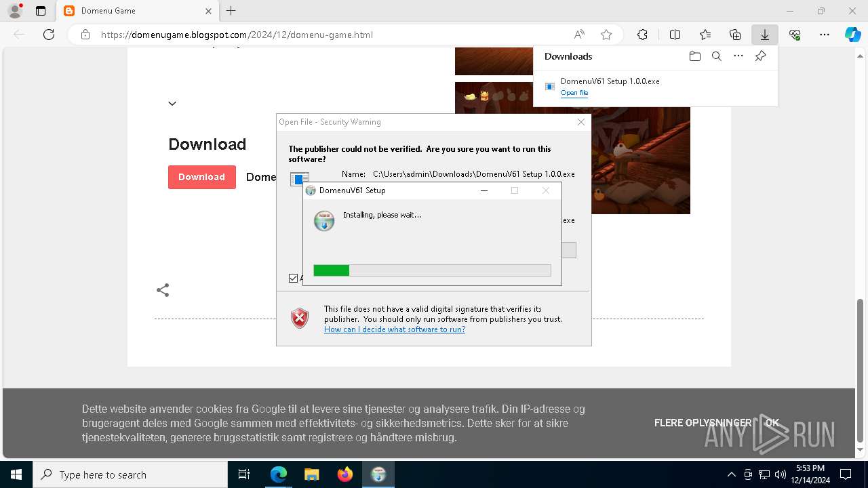This screenshot has width=868, height=488.
Task: Click the red Download button on page
Action: tap(202, 177)
